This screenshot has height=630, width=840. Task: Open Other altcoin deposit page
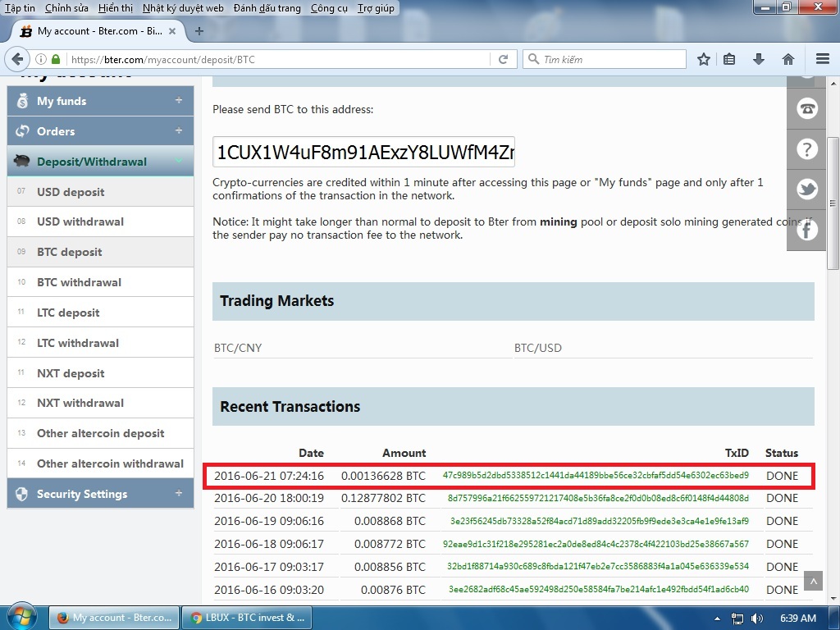[x=100, y=433]
